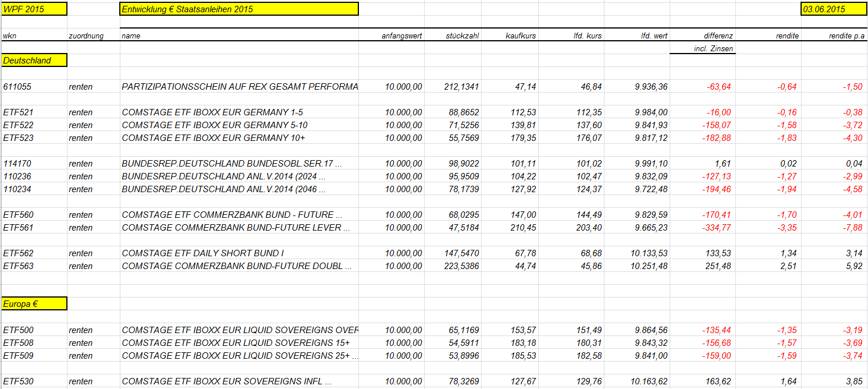Click lfd. wert value 9.722,48
The image size is (868, 389).
pos(637,189)
